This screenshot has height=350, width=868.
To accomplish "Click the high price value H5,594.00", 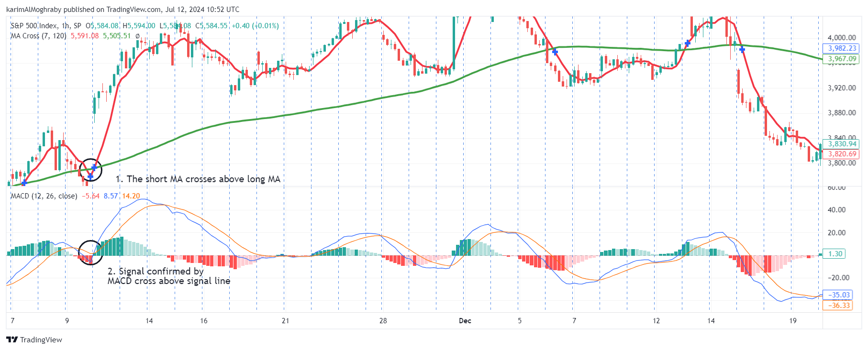I will point(139,26).
